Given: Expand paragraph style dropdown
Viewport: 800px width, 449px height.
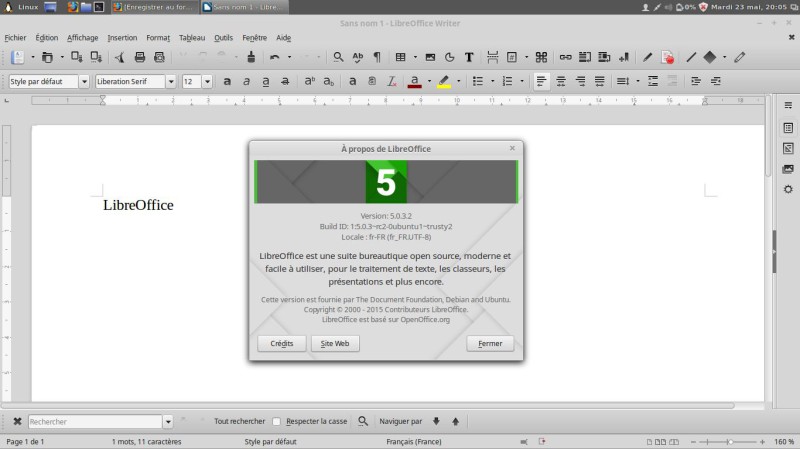Looking at the screenshot, I should (x=84, y=81).
